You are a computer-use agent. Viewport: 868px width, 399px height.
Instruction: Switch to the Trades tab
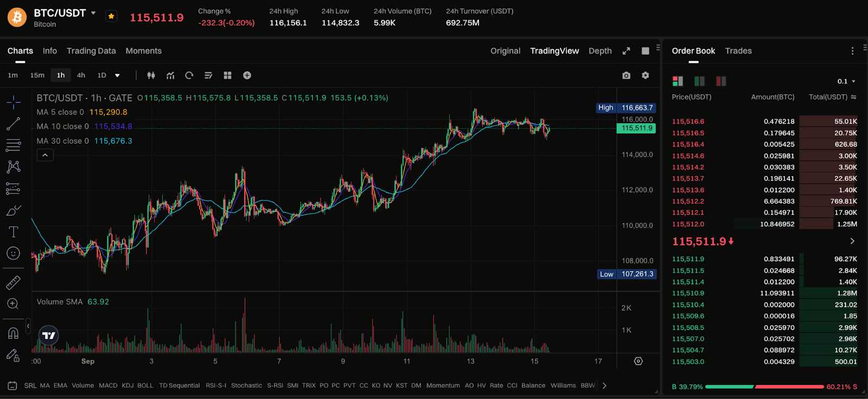pos(738,51)
